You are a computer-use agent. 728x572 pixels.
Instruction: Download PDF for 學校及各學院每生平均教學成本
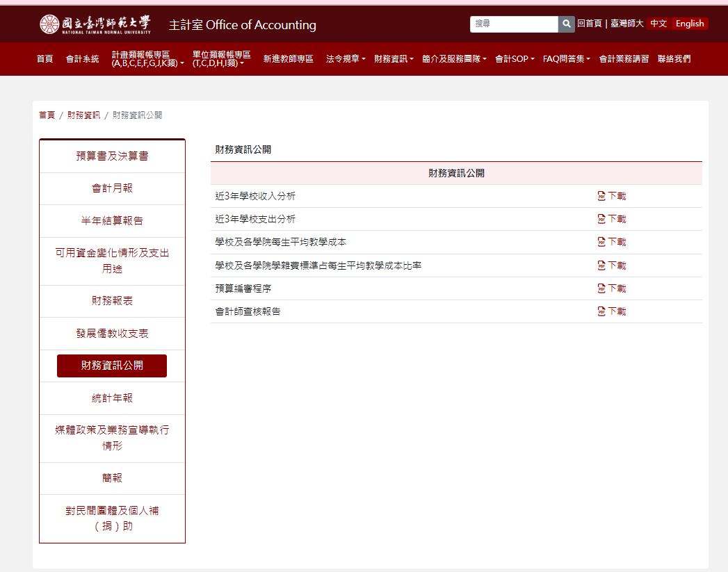coord(612,242)
